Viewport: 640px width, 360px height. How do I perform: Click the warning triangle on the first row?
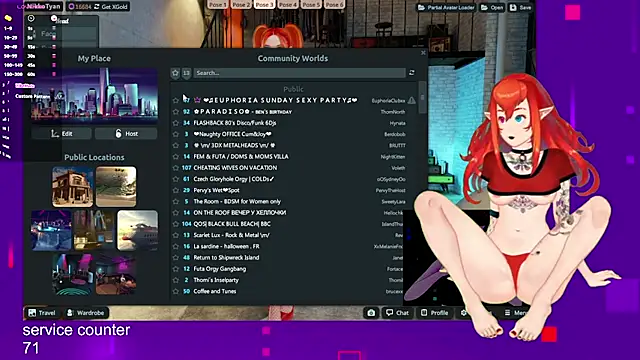pos(411,100)
